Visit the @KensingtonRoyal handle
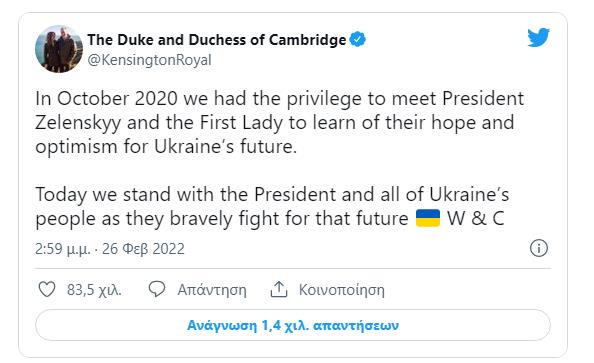 [x=149, y=60]
